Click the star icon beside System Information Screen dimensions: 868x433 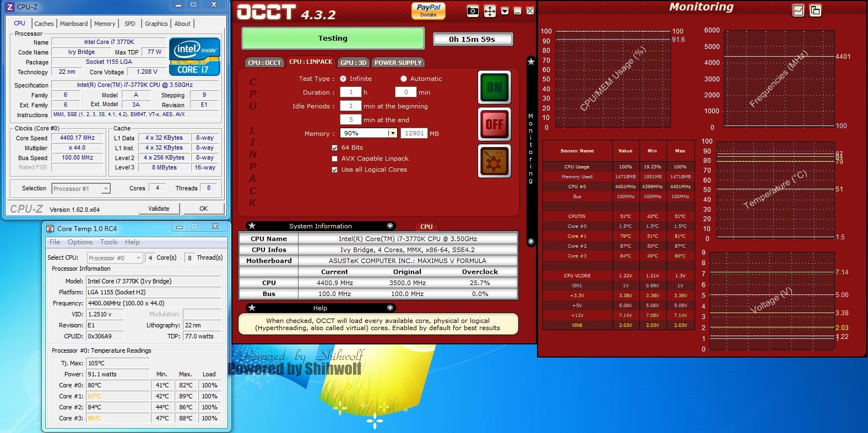[252, 226]
